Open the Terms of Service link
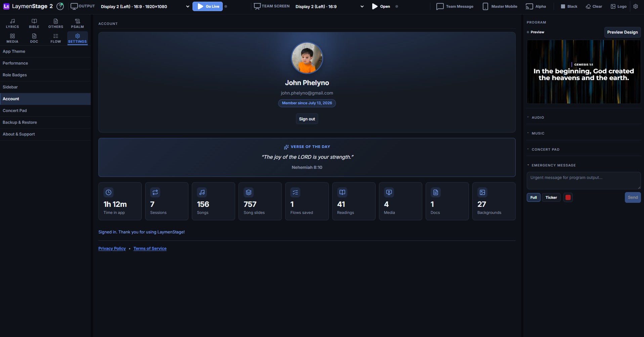 pyautogui.click(x=150, y=249)
